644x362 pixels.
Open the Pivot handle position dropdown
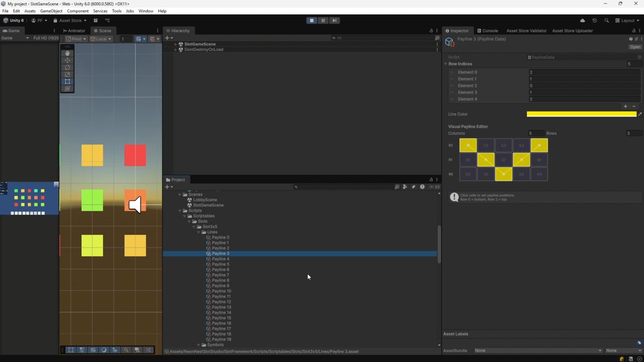[x=76, y=39]
